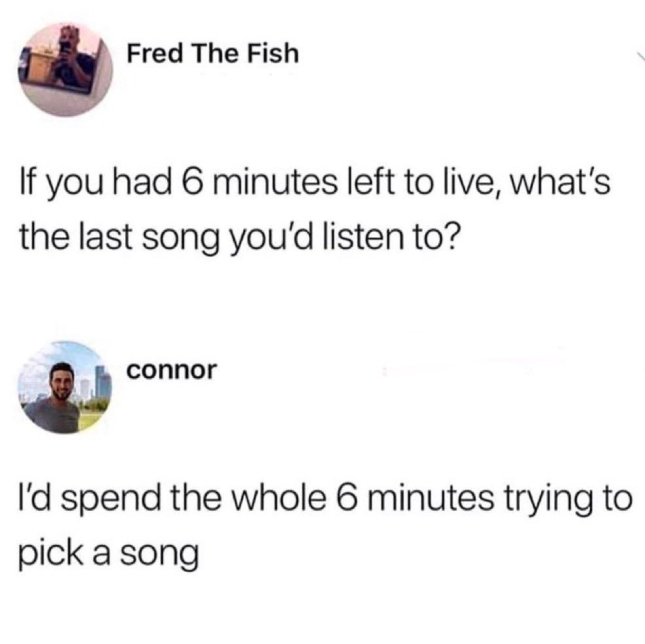Click the word 'spend' in connor's reply
The width and height of the screenshot is (645, 644).
[x=113, y=501]
